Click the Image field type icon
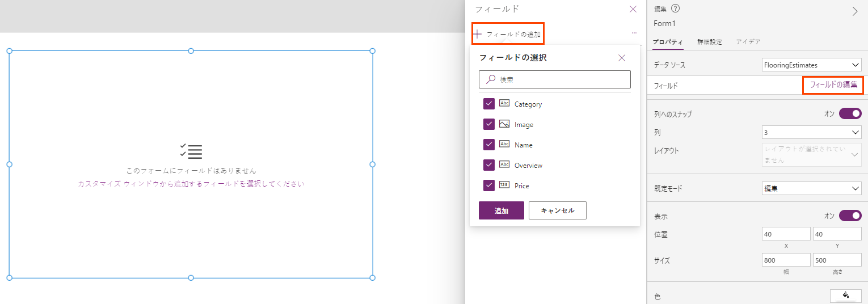Screen dimensions: 868x304 point(504,124)
